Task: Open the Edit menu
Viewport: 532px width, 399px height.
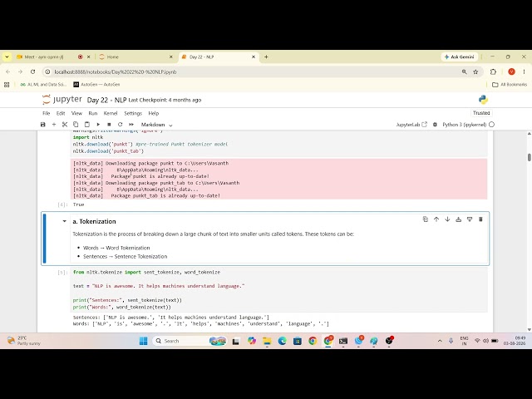Action: (61, 113)
